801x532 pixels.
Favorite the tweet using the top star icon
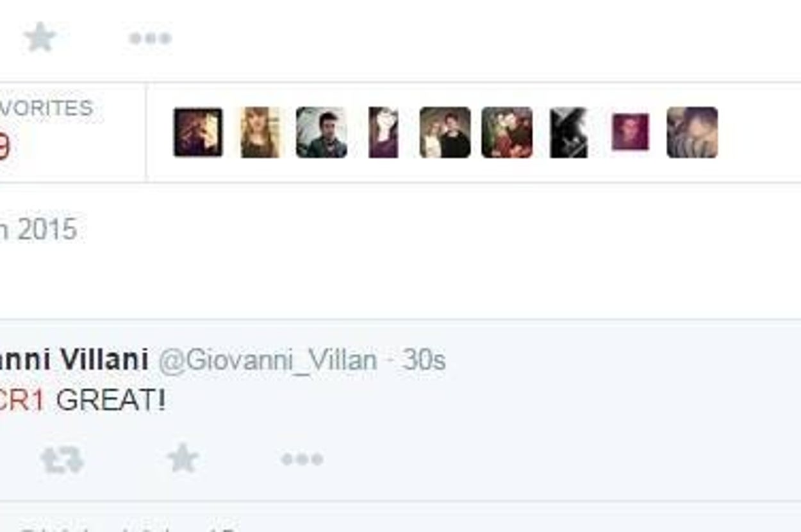tap(40, 37)
